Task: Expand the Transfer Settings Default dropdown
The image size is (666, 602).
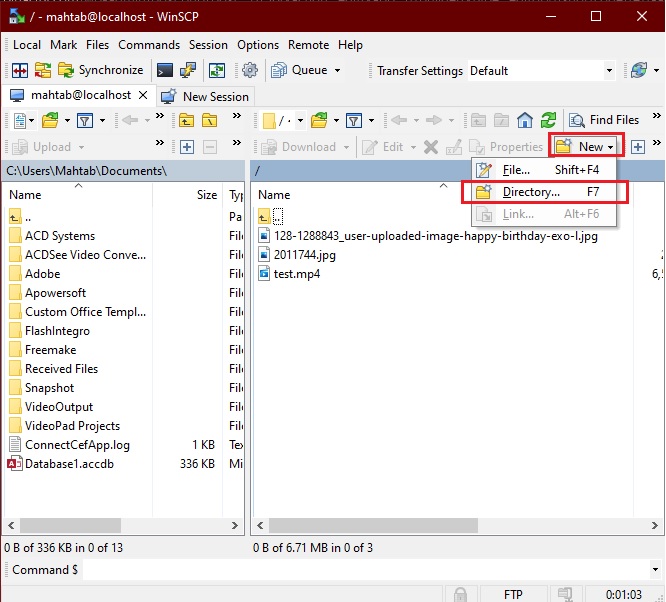Action: [x=608, y=71]
